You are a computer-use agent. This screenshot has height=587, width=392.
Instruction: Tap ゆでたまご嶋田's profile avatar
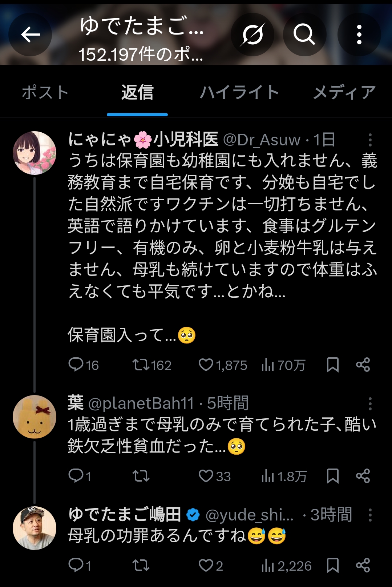point(35,528)
